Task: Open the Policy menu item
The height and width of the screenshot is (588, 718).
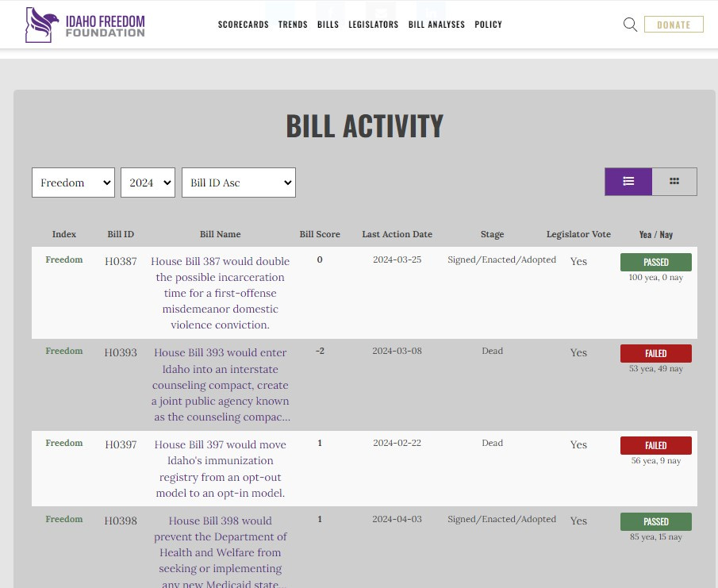Action: 488,25
